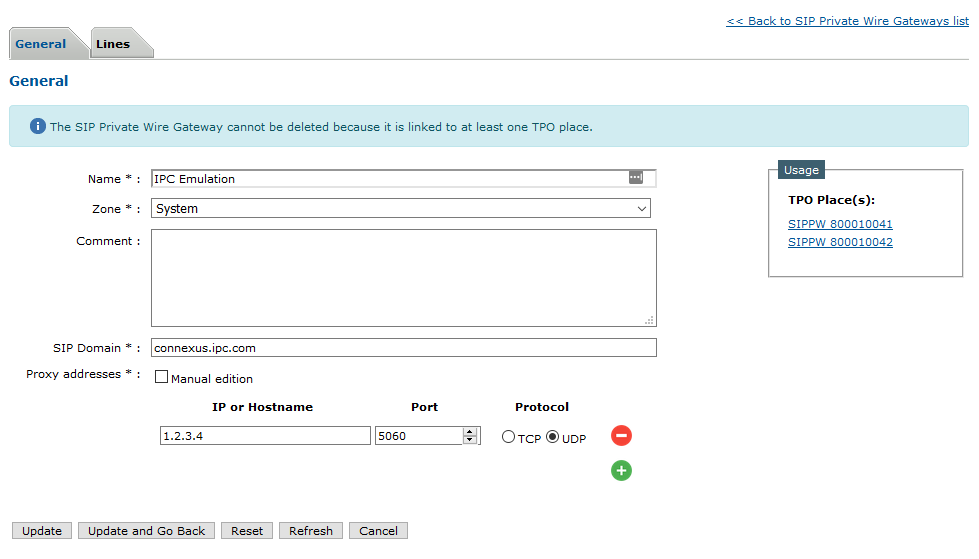This screenshot has height=559, width=979.
Task: Select the UDP protocol option
Action: (x=553, y=437)
